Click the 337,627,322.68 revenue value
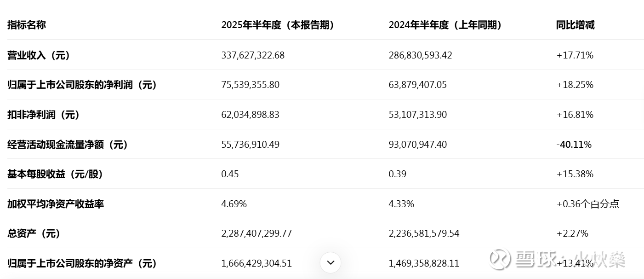 [253, 55]
